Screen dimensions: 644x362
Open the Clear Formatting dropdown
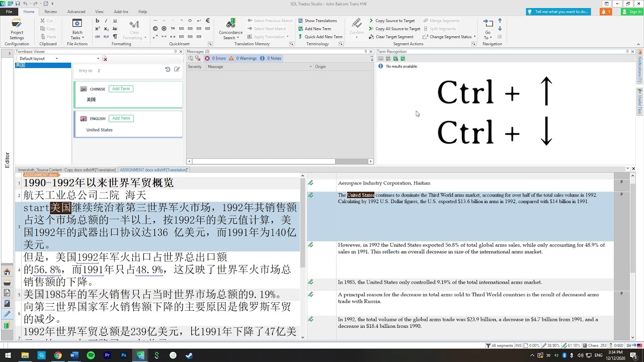pos(134,29)
